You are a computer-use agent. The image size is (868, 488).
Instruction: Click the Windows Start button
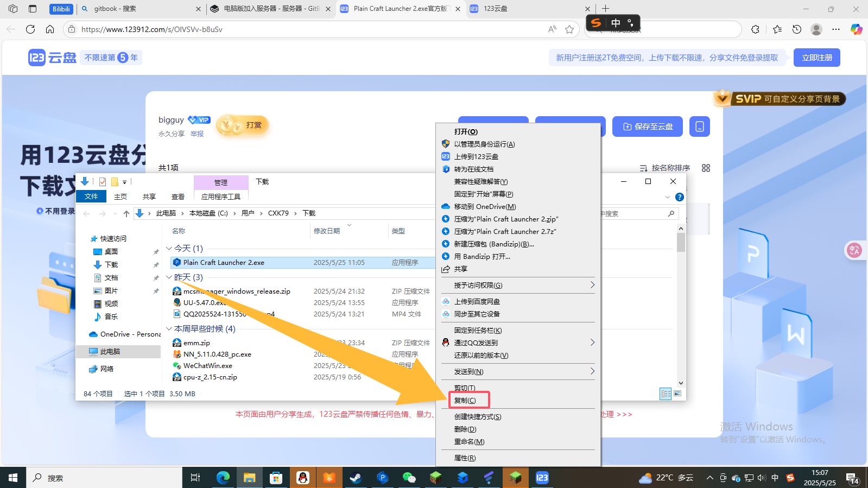coord(13,478)
